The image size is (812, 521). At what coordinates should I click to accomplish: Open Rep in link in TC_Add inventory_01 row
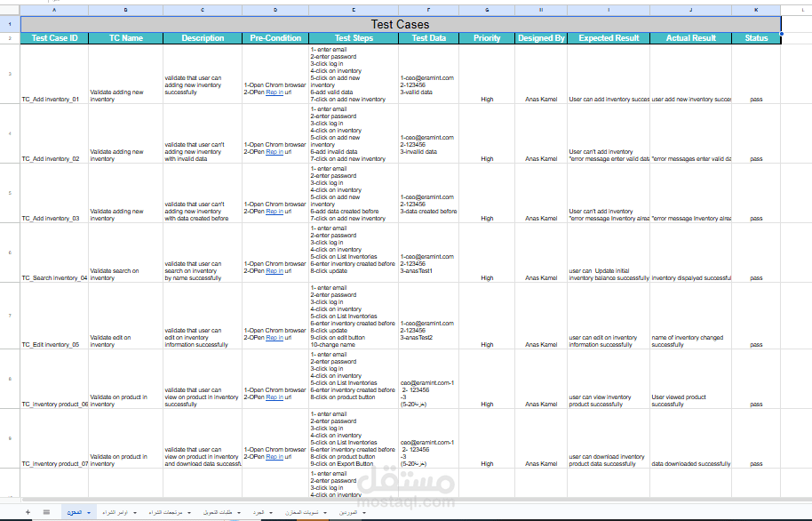pos(275,92)
